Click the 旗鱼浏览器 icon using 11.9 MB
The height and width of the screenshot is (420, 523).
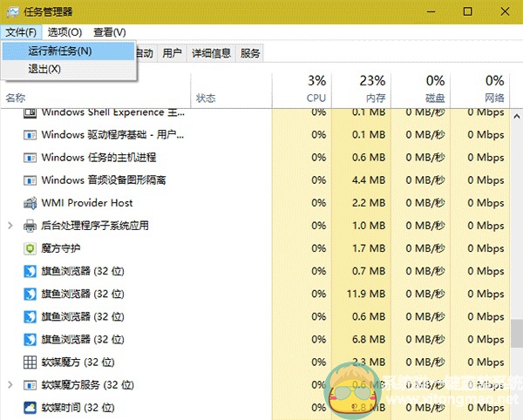30,294
